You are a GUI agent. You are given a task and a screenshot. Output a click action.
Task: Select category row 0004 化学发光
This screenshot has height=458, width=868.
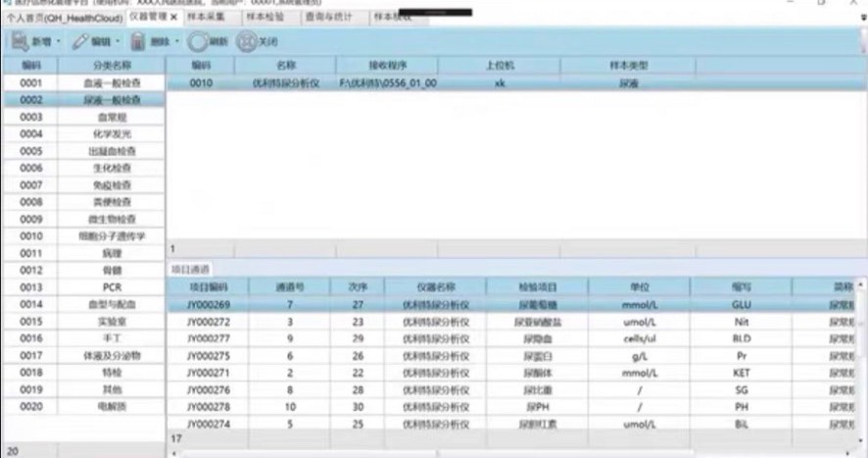83,134
